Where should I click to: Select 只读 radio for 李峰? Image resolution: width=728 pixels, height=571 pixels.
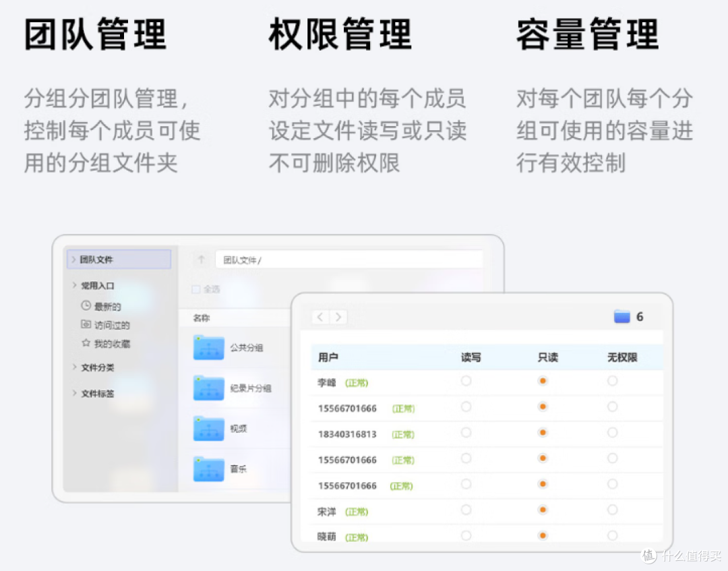click(542, 381)
